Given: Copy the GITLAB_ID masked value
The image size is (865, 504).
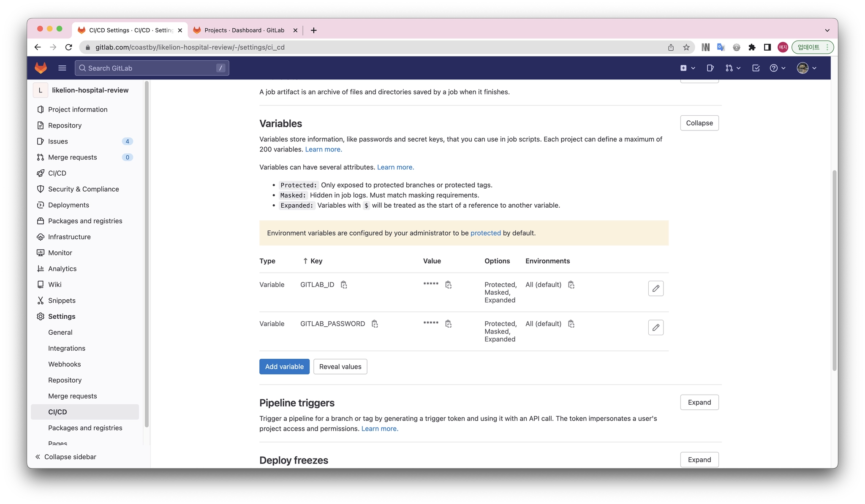Looking at the screenshot, I should [x=448, y=285].
